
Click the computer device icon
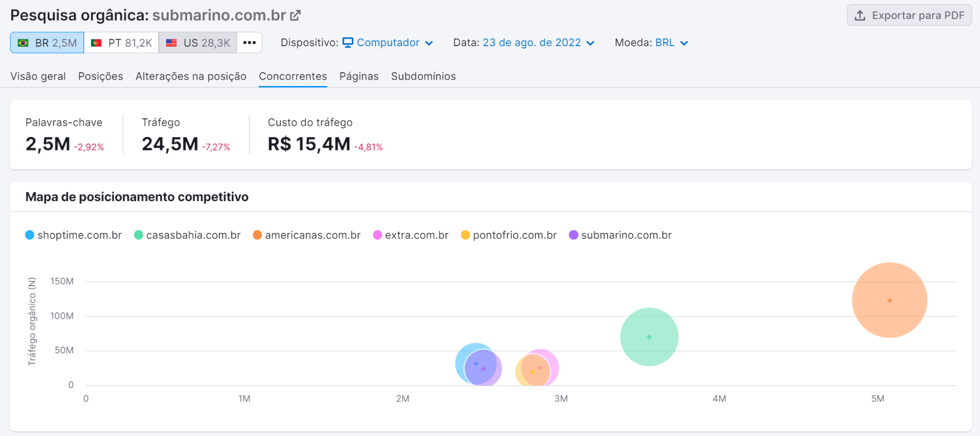coord(348,43)
